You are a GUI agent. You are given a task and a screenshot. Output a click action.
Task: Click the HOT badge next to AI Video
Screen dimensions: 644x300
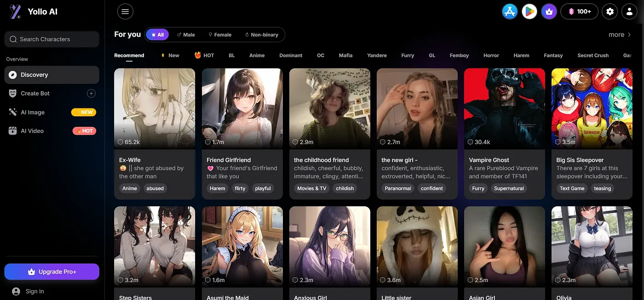tap(84, 131)
